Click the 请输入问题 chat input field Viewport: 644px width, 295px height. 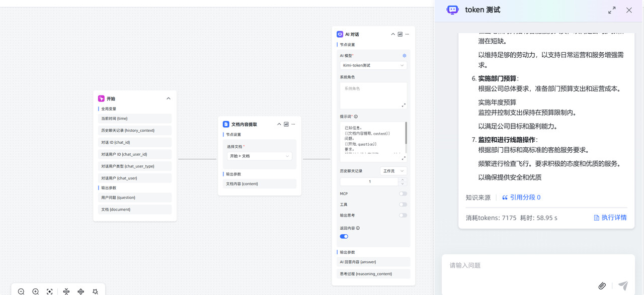point(523,265)
